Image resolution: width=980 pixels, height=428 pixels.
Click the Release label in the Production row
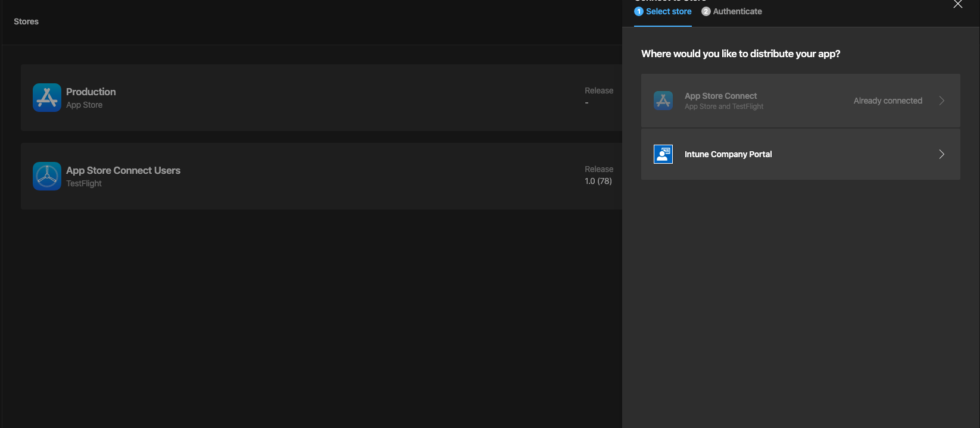pos(599,90)
